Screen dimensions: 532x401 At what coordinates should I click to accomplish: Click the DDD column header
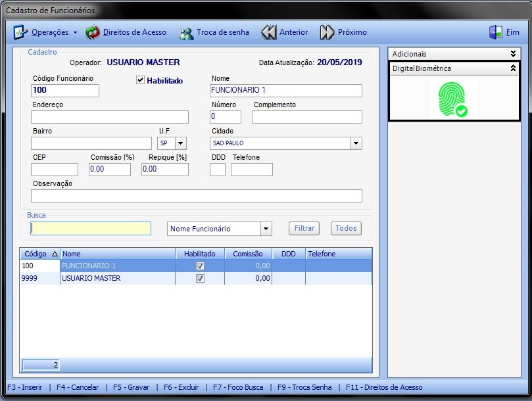(x=289, y=254)
